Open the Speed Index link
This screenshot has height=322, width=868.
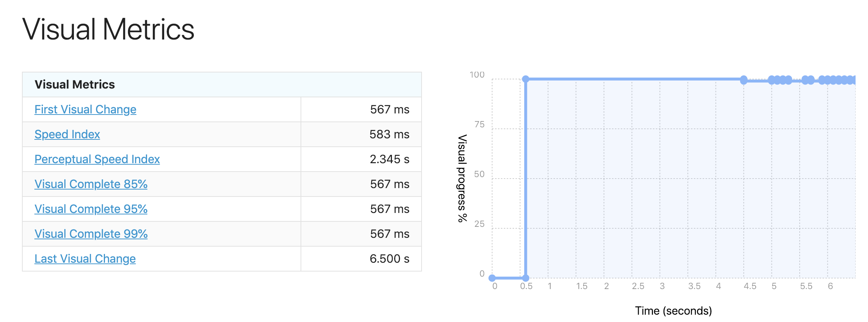tap(67, 134)
